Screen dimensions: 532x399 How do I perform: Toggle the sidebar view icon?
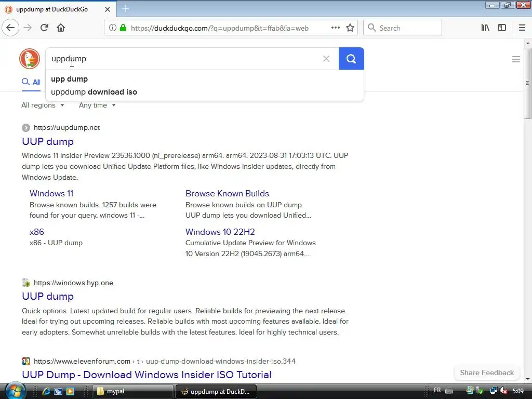pos(502,28)
